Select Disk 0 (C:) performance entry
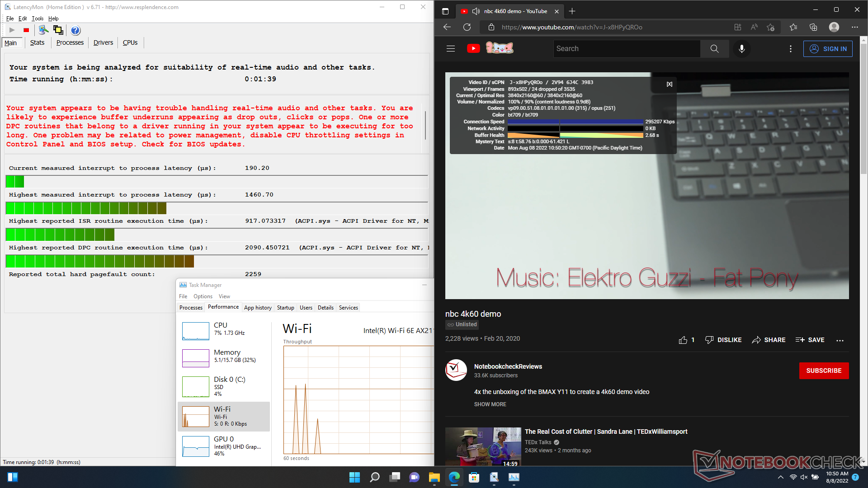The height and width of the screenshot is (488, 868). click(x=224, y=386)
